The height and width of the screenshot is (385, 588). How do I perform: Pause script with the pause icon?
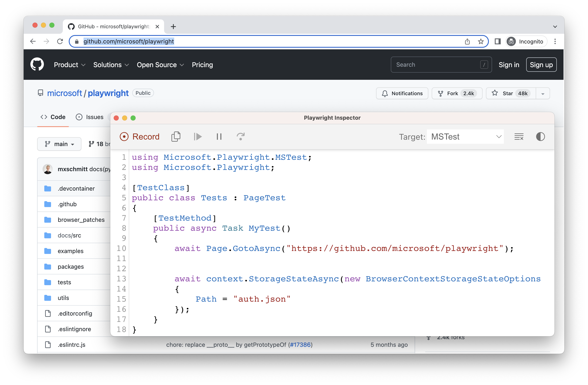click(219, 137)
